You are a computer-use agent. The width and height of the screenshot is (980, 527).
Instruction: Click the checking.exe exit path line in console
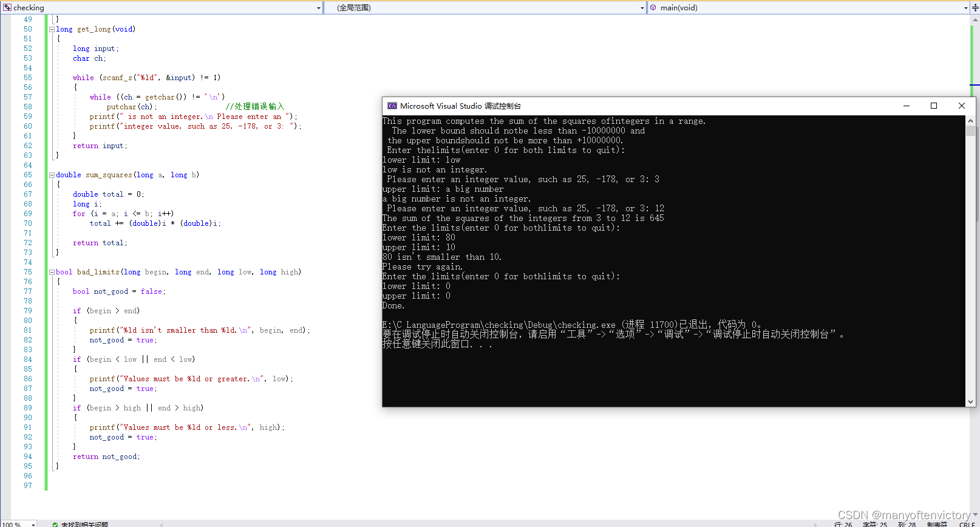573,325
